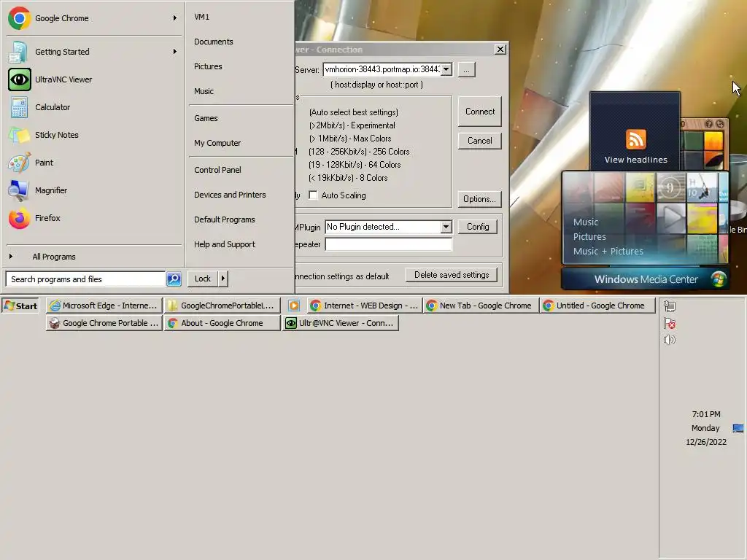The image size is (747, 560).
Task: Expand the Lock options arrow
Action: (x=223, y=279)
